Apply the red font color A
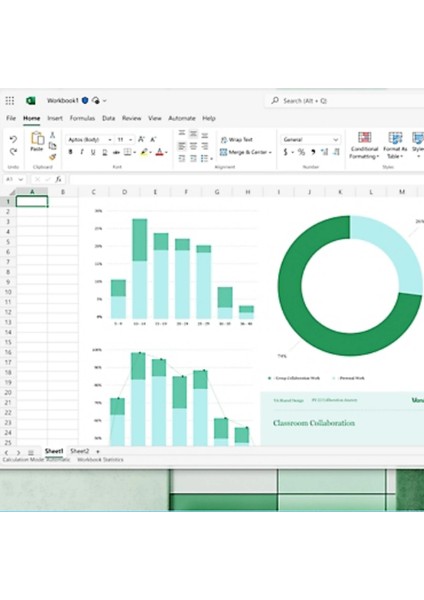The image size is (424, 600). pyautogui.click(x=160, y=152)
